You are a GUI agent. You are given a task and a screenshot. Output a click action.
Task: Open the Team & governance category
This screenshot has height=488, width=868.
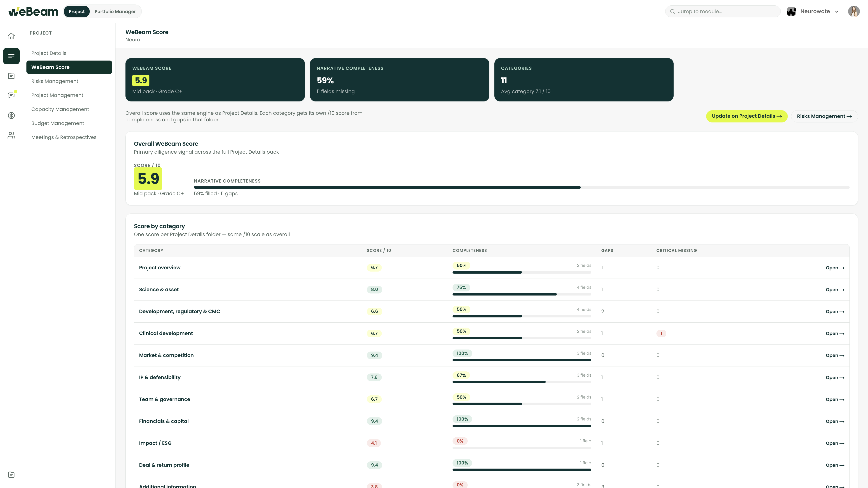click(835, 399)
